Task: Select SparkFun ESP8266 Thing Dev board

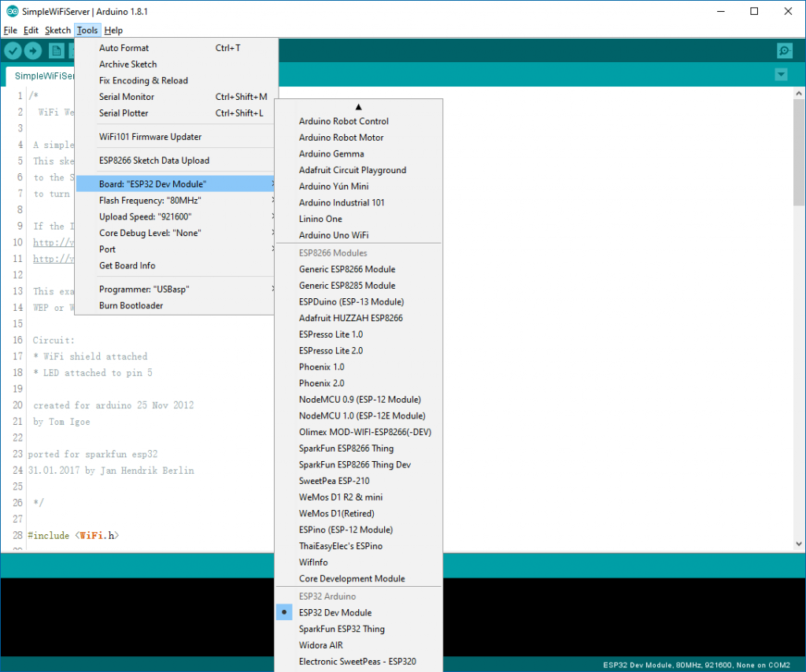Action: (359, 464)
